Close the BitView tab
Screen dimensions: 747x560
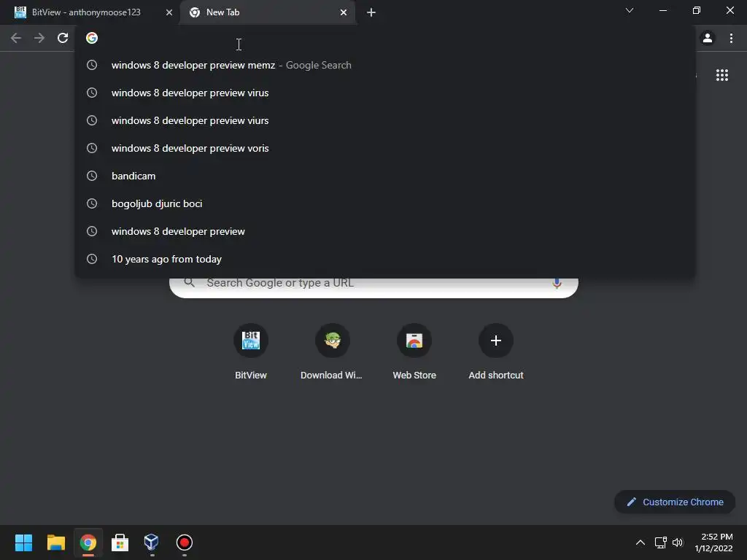pos(169,12)
